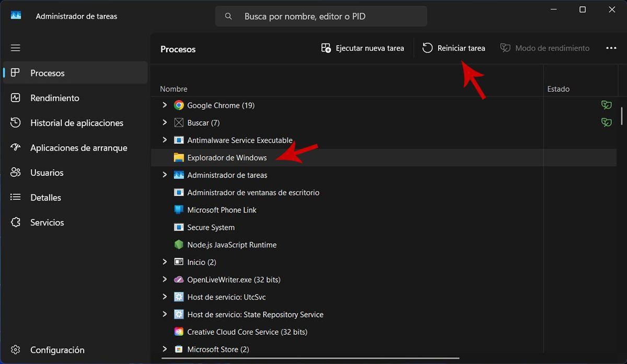The width and height of the screenshot is (627, 364).
Task: Switch to the Procesos tab
Action: pos(75,73)
